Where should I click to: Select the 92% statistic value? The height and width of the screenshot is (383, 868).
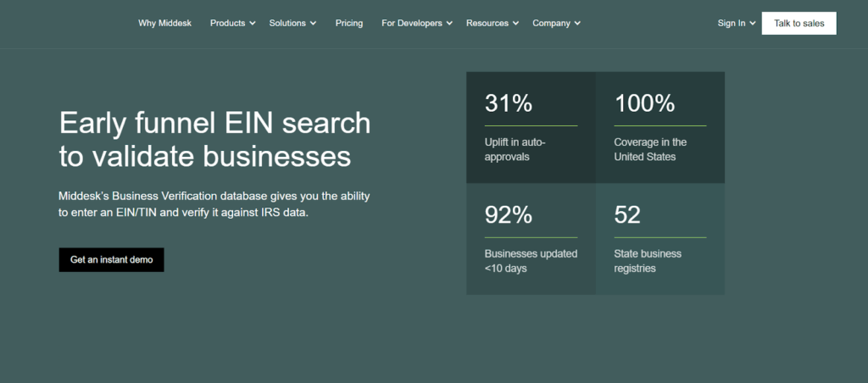click(509, 214)
